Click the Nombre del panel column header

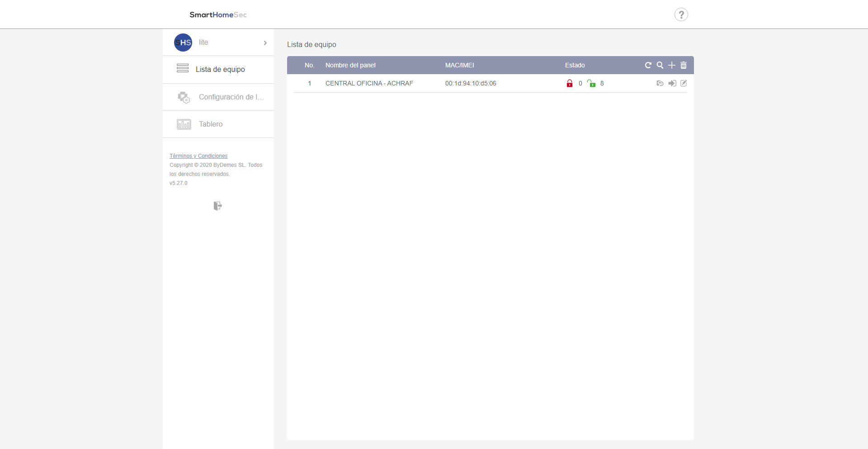[x=350, y=65]
